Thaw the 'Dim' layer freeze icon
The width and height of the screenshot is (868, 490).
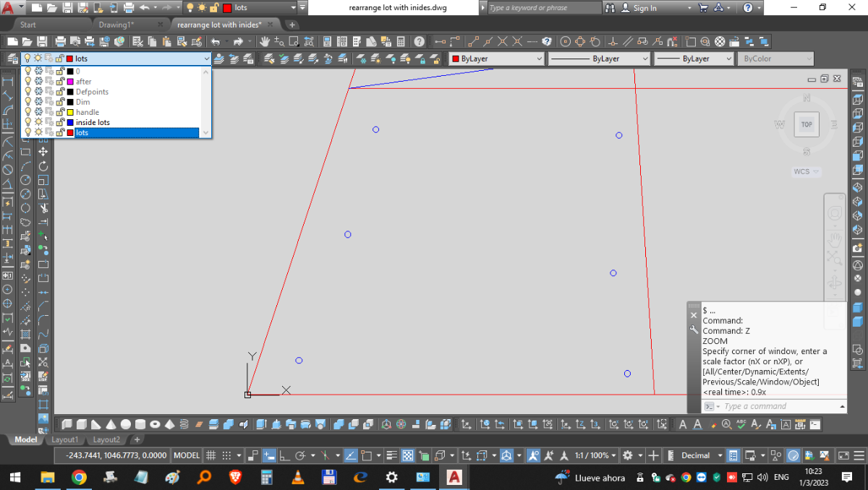(x=38, y=102)
